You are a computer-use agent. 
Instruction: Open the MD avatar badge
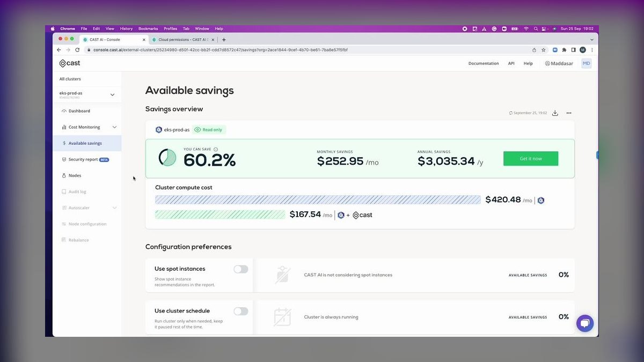587,63
